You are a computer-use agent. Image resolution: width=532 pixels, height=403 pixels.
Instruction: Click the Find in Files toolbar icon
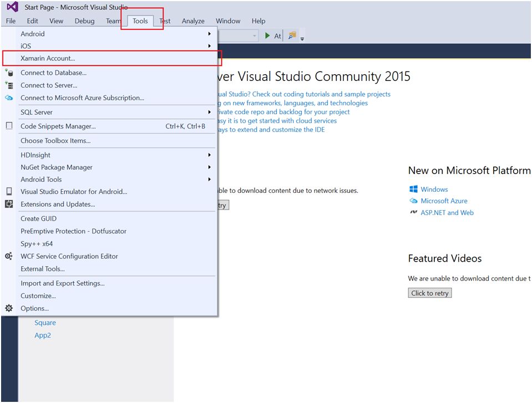(x=291, y=35)
